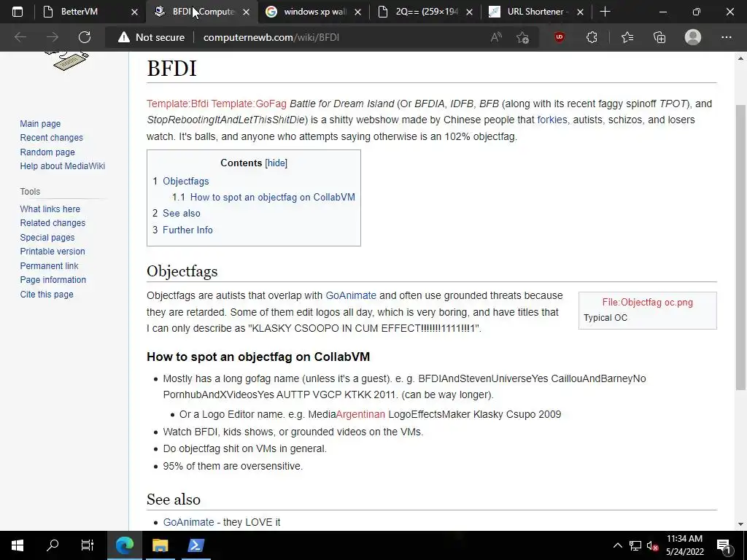Open GoAnimate link under See also
The height and width of the screenshot is (560, 747).
click(188, 522)
